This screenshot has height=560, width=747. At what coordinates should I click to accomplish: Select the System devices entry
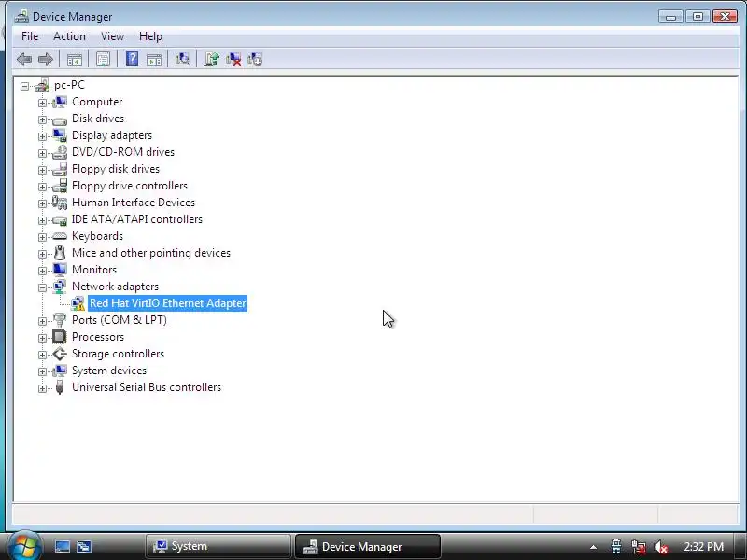[x=109, y=371]
